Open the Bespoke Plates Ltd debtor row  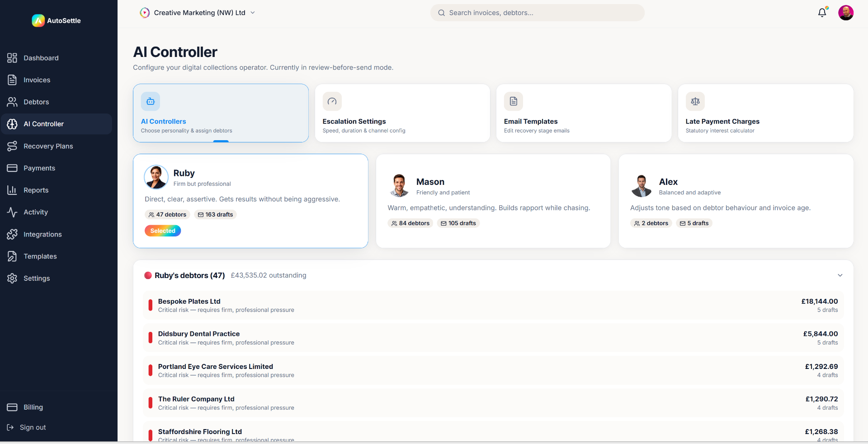(x=493, y=305)
